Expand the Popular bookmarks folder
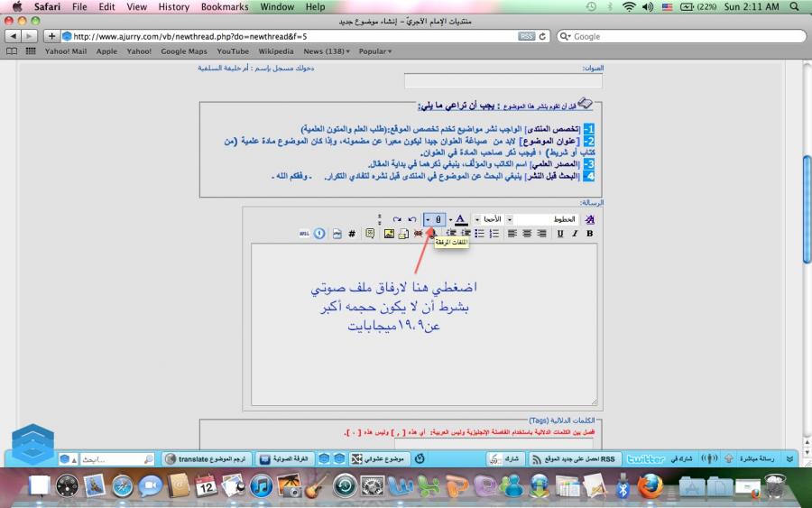Image resolution: width=812 pixels, height=508 pixels. tap(375, 51)
